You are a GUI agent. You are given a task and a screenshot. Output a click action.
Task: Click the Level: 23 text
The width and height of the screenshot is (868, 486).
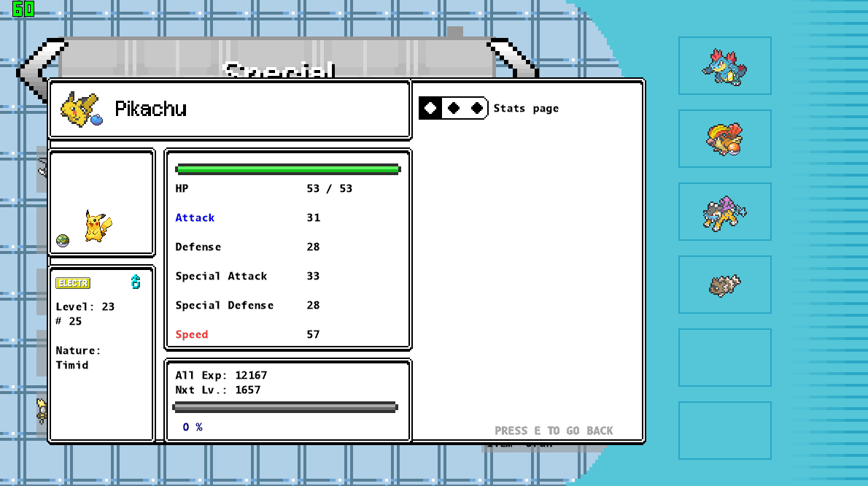click(85, 306)
